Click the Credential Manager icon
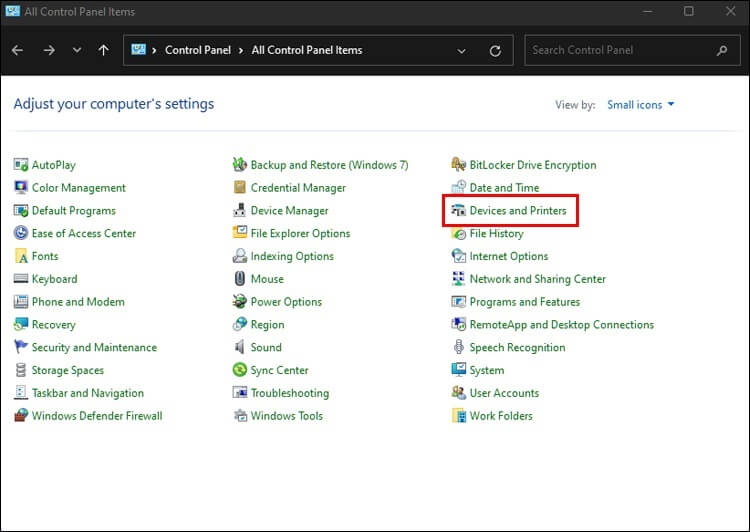Image resolution: width=750 pixels, height=532 pixels. point(240,188)
